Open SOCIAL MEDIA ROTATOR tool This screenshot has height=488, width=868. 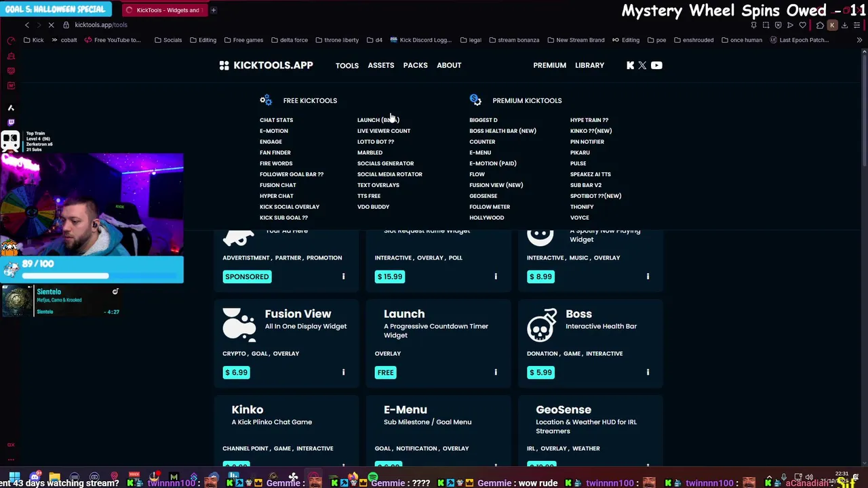click(390, 174)
